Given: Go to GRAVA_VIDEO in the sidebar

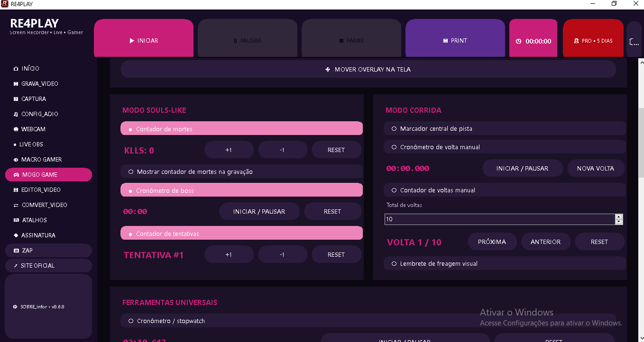Looking at the screenshot, I should [48, 84].
